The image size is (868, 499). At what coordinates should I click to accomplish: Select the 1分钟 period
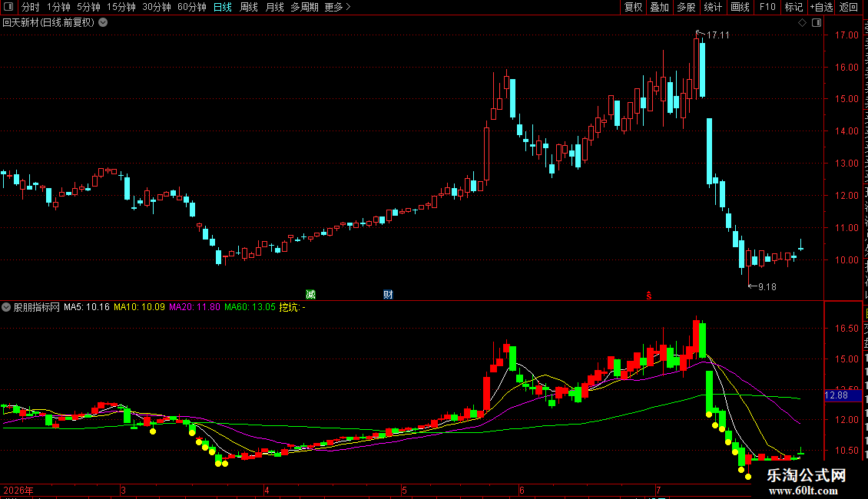pos(58,7)
